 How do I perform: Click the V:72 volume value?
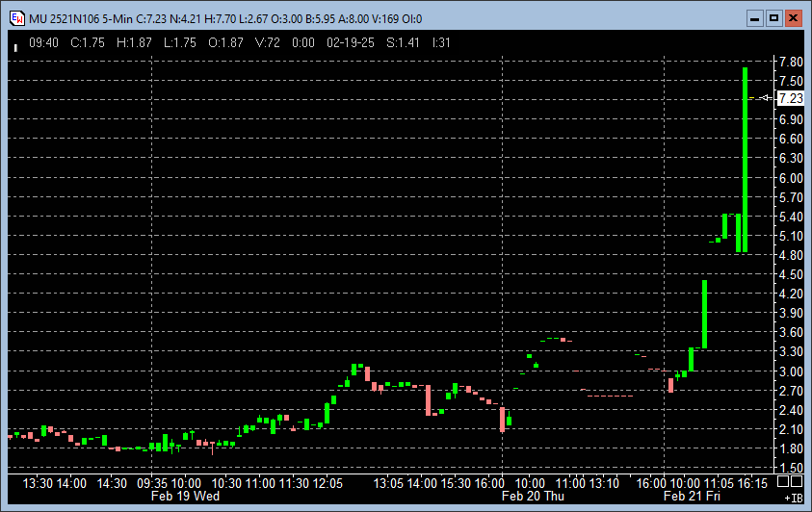tap(268, 42)
